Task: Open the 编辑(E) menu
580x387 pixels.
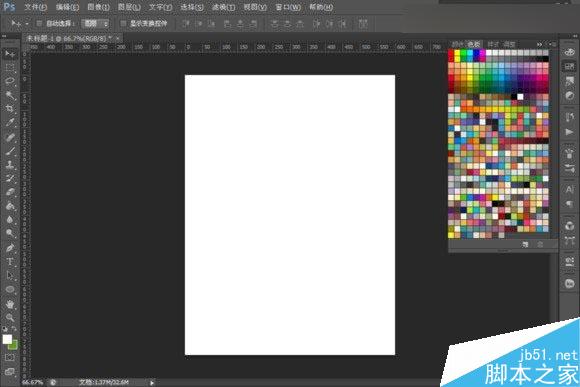Action: click(67, 7)
